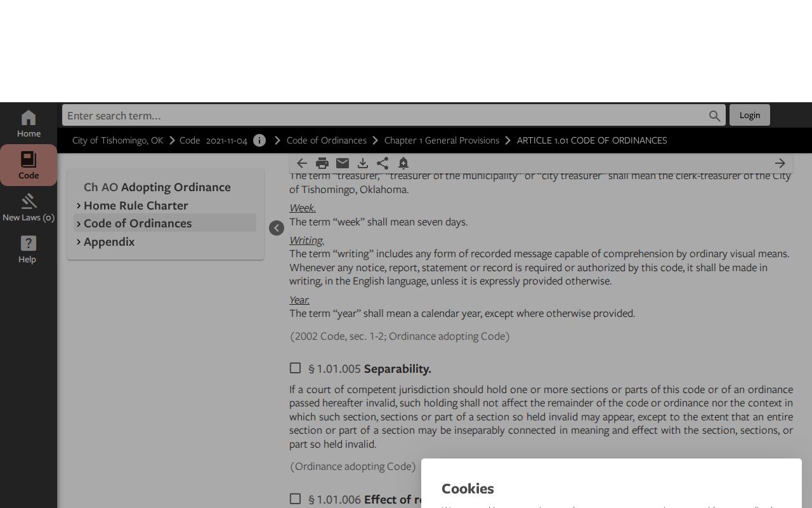The image size is (812, 508).
Task: Open the Help sidebar item
Action: (27, 250)
